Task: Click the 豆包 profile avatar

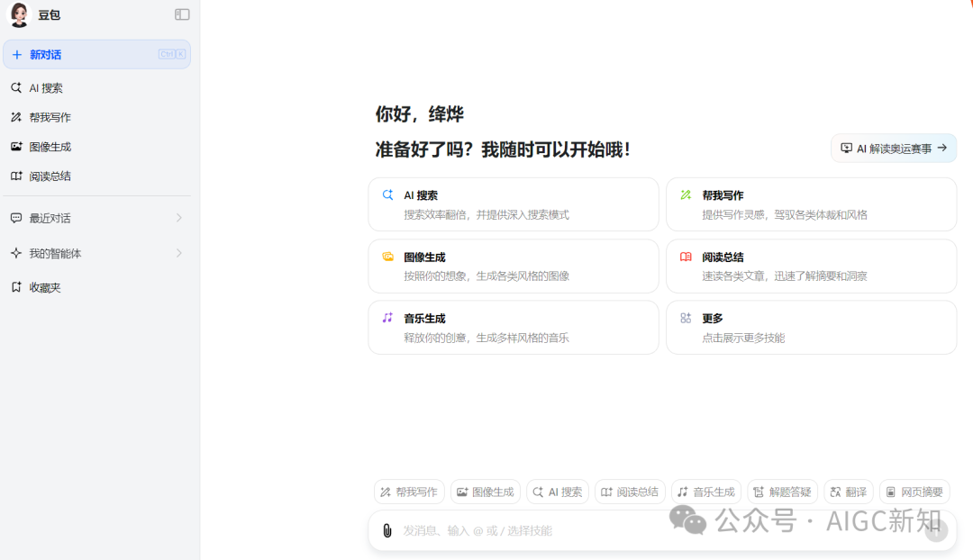Action: coord(19,14)
